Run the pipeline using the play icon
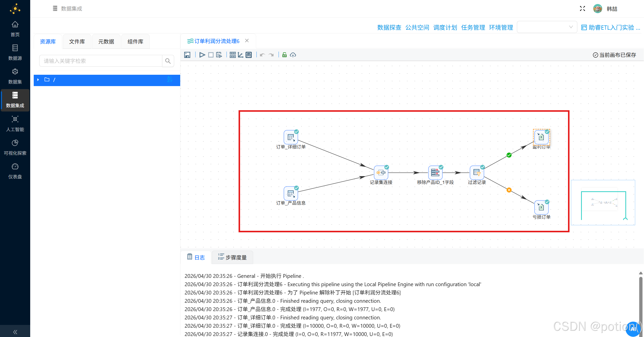644x337 pixels. point(202,55)
